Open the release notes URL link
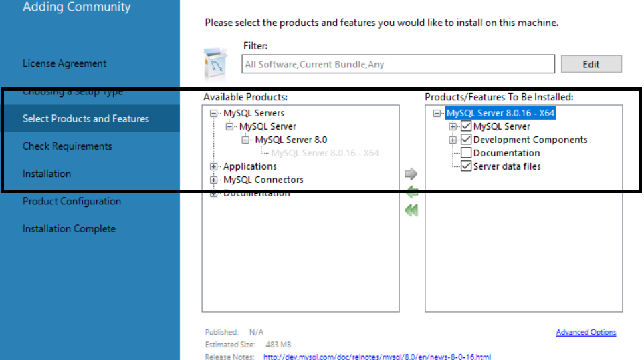The image size is (644, 360). click(x=377, y=357)
